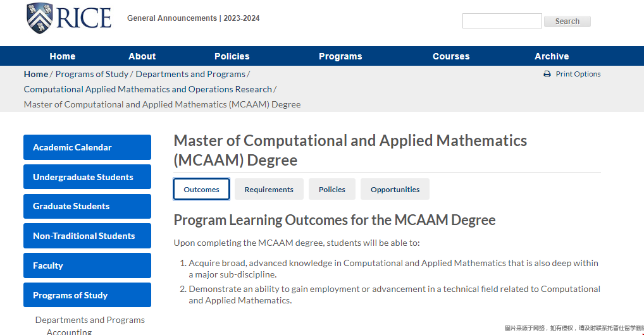Open the Programs navigation item
644x335 pixels.
(x=340, y=56)
